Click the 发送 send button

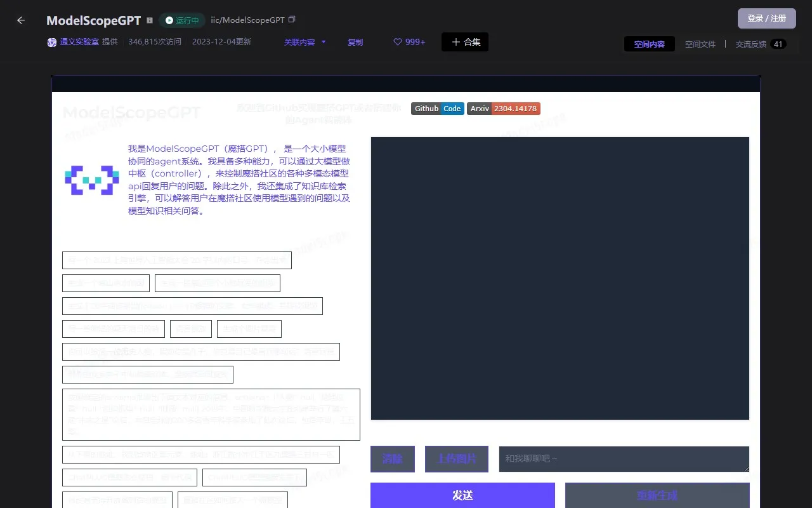click(x=462, y=495)
